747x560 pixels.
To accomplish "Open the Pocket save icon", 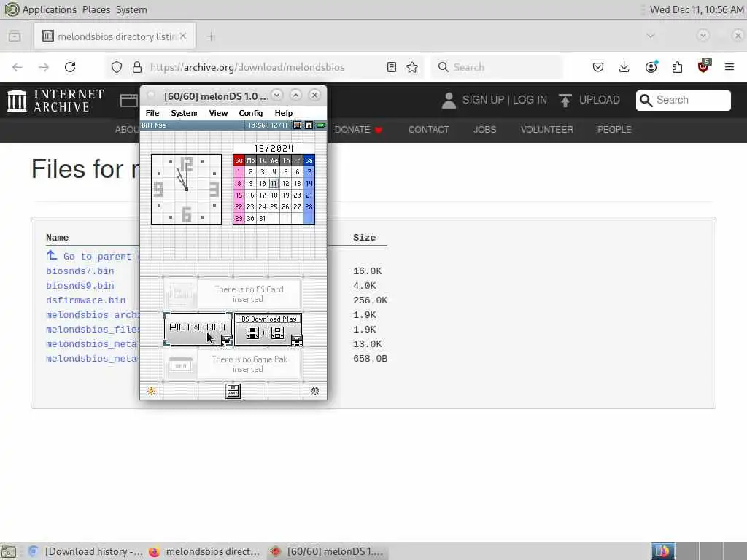I will pyautogui.click(x=598, y=67).
